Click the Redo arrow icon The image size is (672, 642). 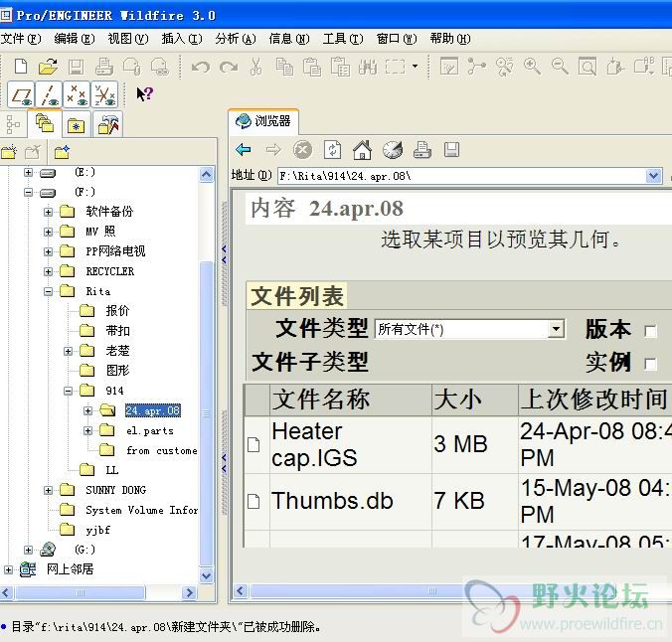229,67
